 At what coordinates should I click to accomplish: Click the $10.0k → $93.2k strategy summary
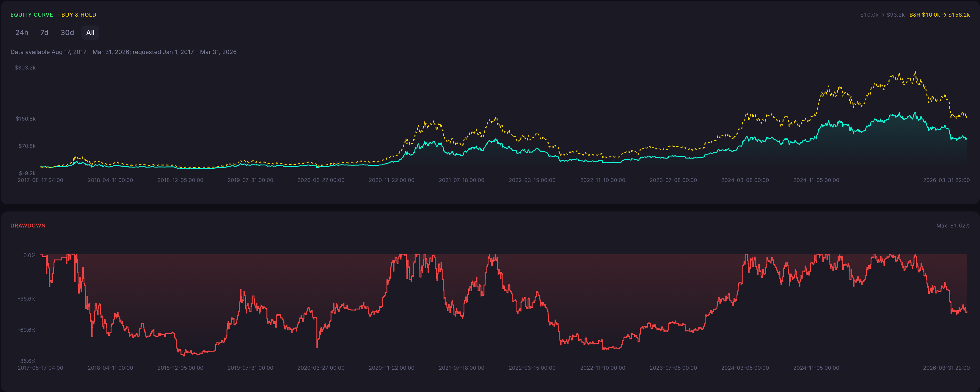point(882,15)
